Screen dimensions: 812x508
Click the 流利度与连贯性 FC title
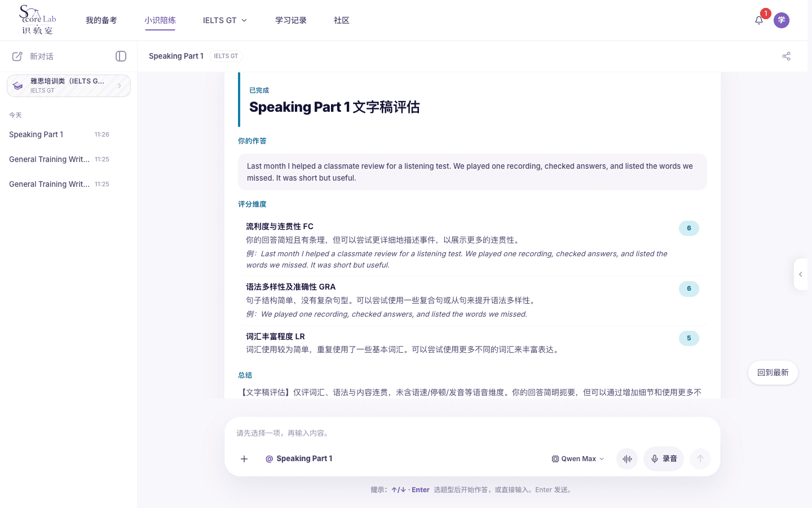(280, 226)
